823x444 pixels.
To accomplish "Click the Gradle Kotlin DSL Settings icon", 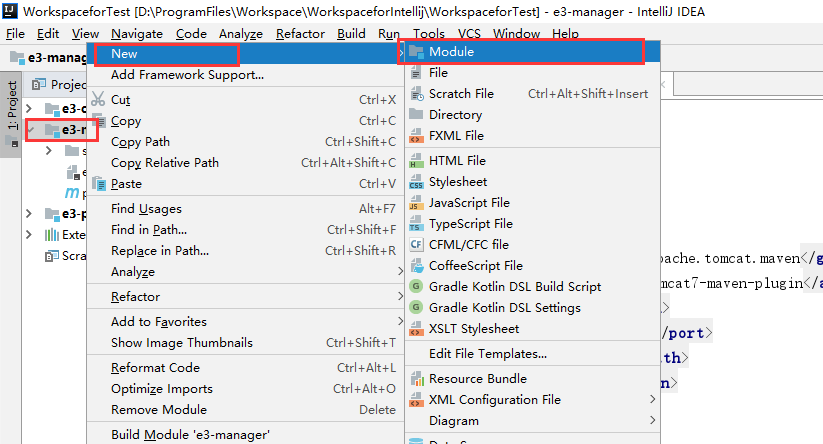I will [416, 308].
